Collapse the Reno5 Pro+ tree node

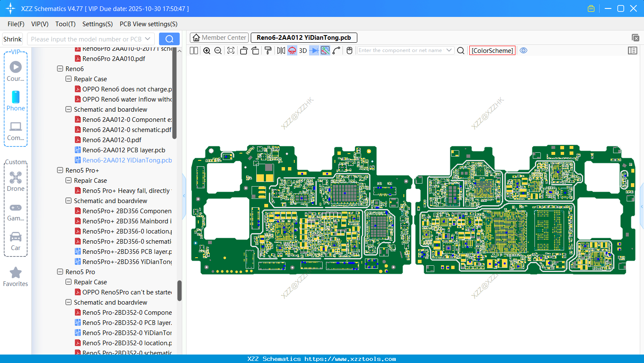click(x=60, y=170)
